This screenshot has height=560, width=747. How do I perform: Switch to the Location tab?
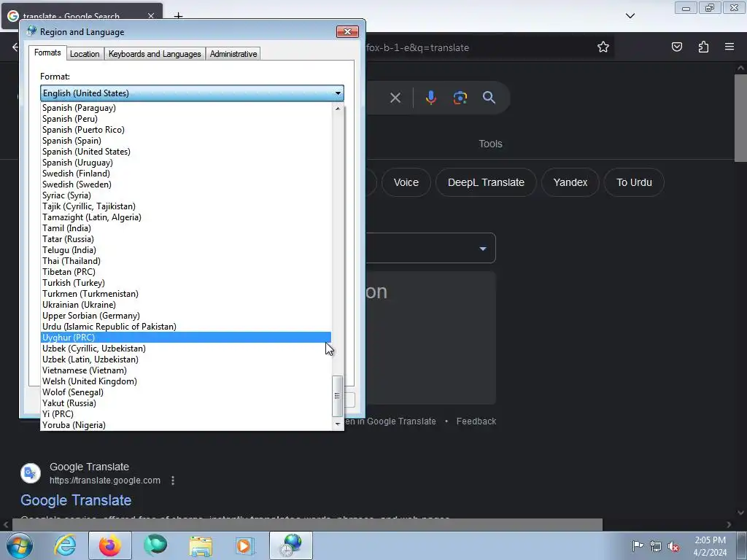click(85, 54)
